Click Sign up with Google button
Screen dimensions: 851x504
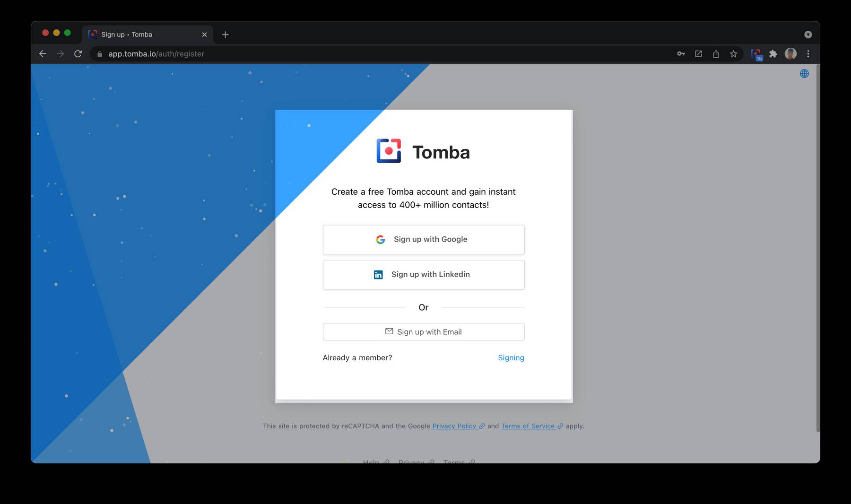pos(424,240)
